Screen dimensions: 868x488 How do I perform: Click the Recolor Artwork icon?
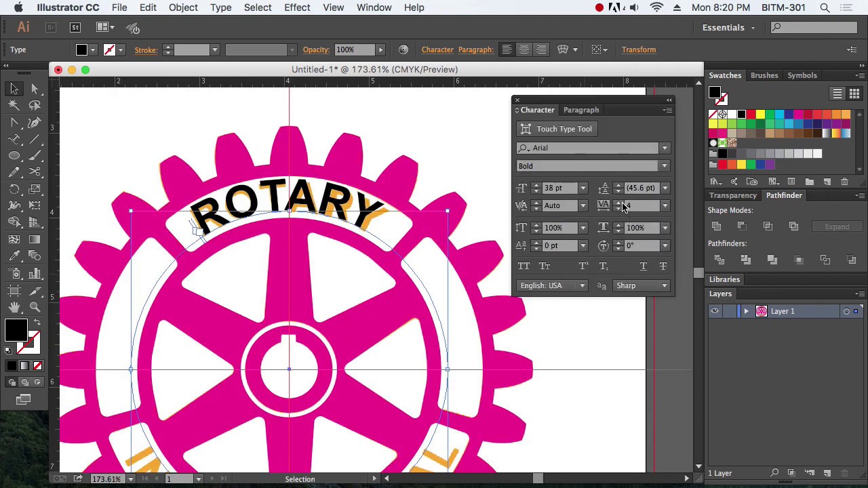403,49
